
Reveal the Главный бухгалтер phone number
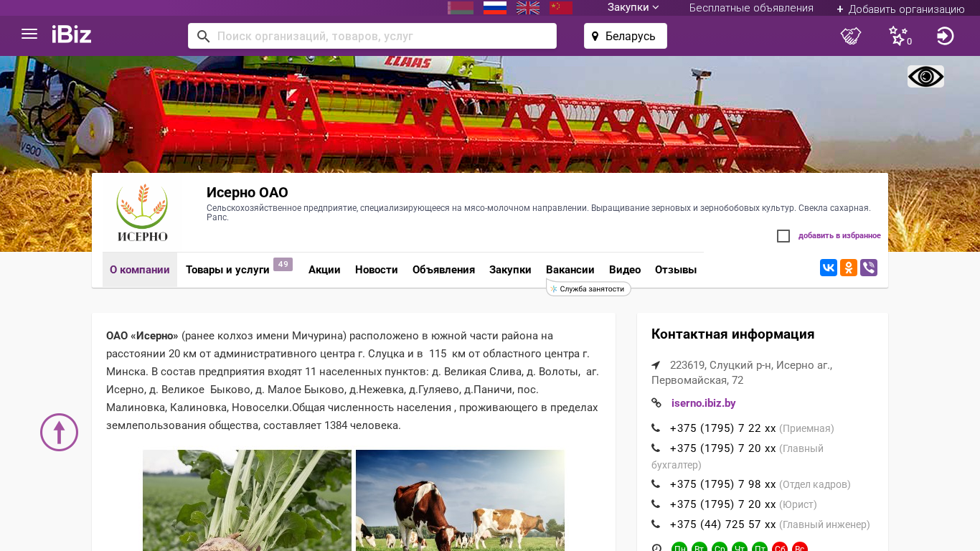723,448
